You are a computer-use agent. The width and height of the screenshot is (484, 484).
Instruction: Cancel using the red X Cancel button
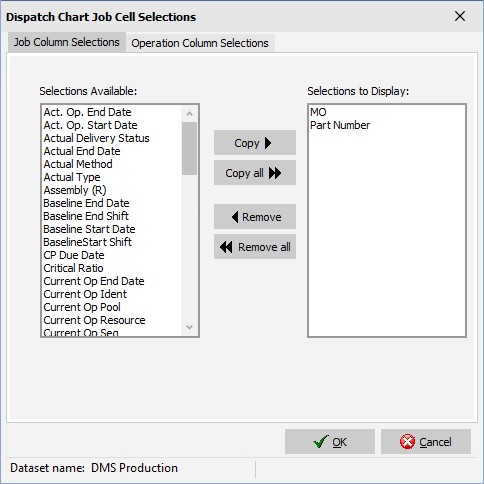pyautogui.click(x=426, y=442)
